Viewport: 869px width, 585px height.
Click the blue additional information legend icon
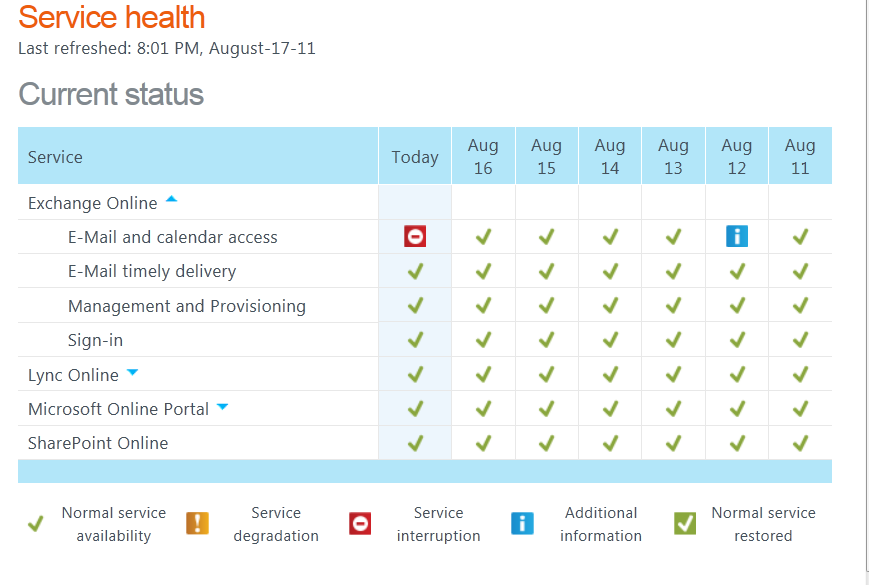click(x=522, y=523)
